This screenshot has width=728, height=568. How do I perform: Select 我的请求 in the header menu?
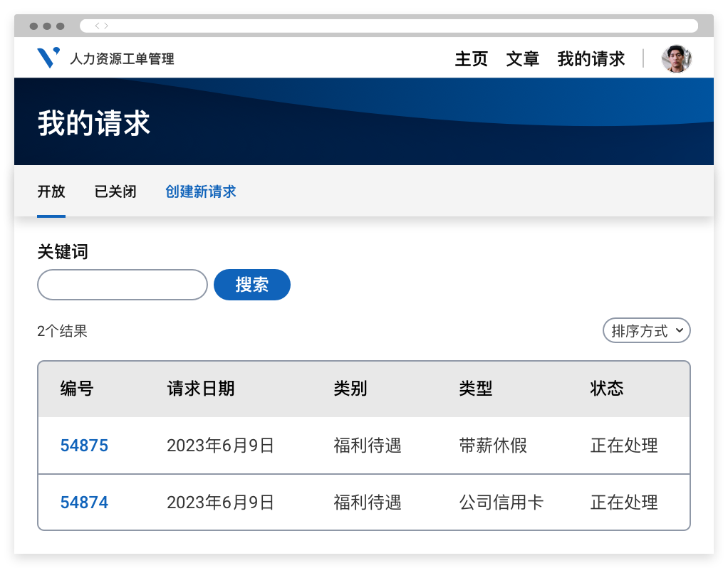591,59
